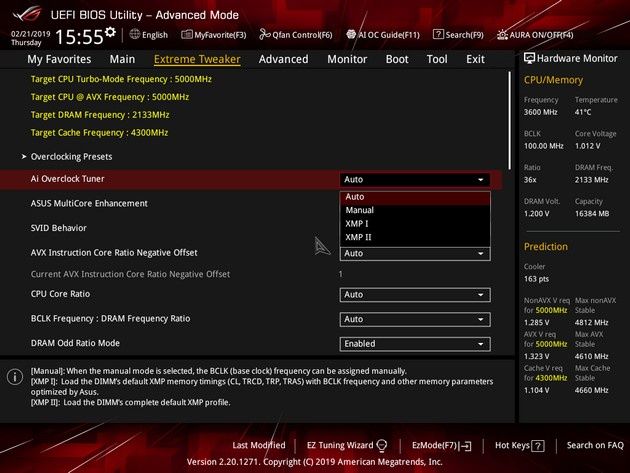Click the CPU/Memory section heading
Viewport: 630px width, 473px height.
[553, 80]
